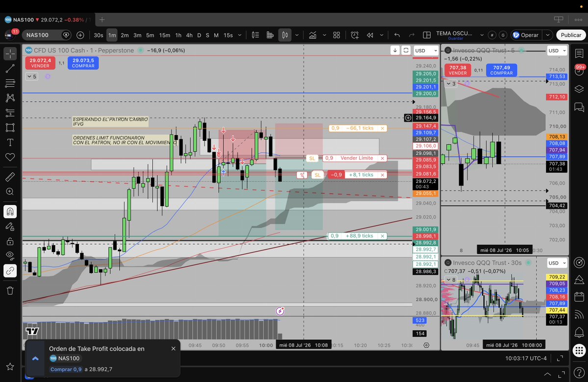Cancel the Vender Límite order

[x=383, y=158]
